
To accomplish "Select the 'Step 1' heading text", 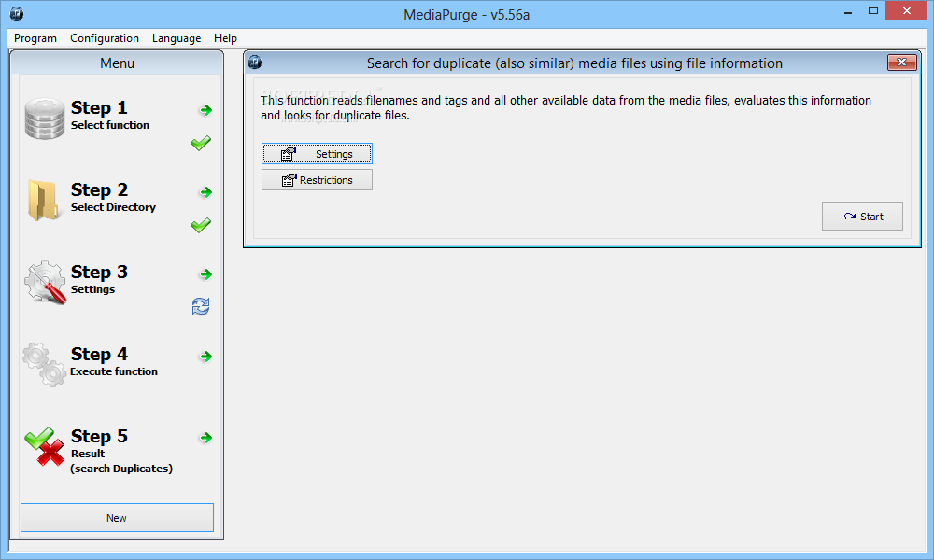I will pos(99,107).
